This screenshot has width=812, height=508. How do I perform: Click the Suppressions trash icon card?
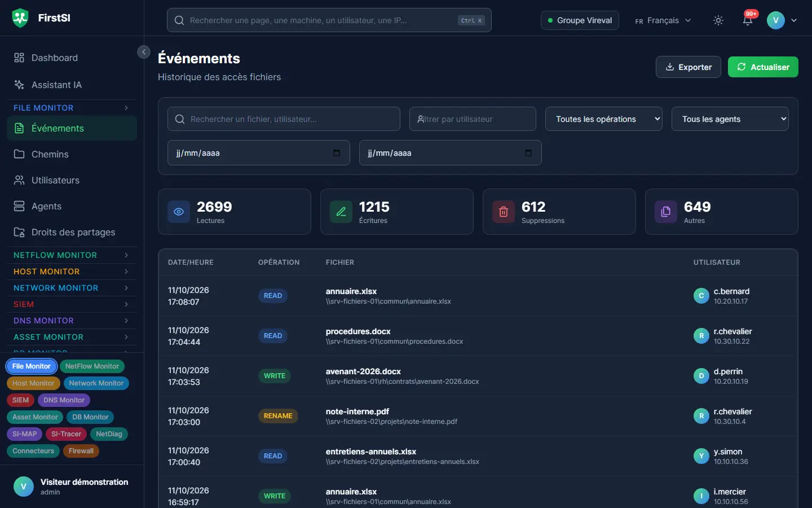pos(504,212)
